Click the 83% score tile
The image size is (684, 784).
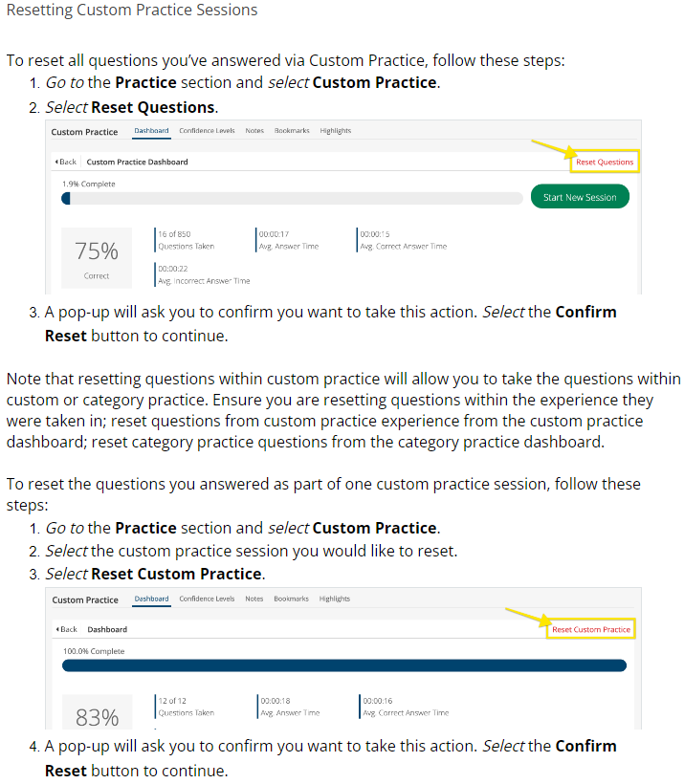tap(97, 715)
